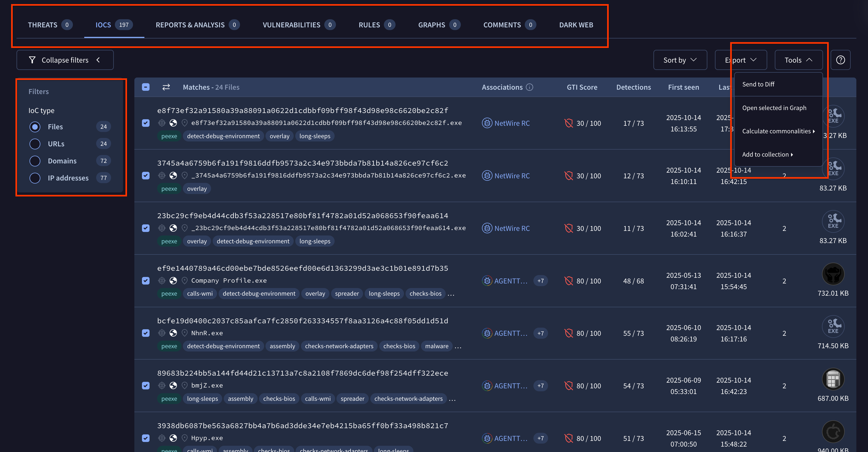The image size is (868, 452).
Task: Open the Sort by dropdown
Action: [680, 60]
